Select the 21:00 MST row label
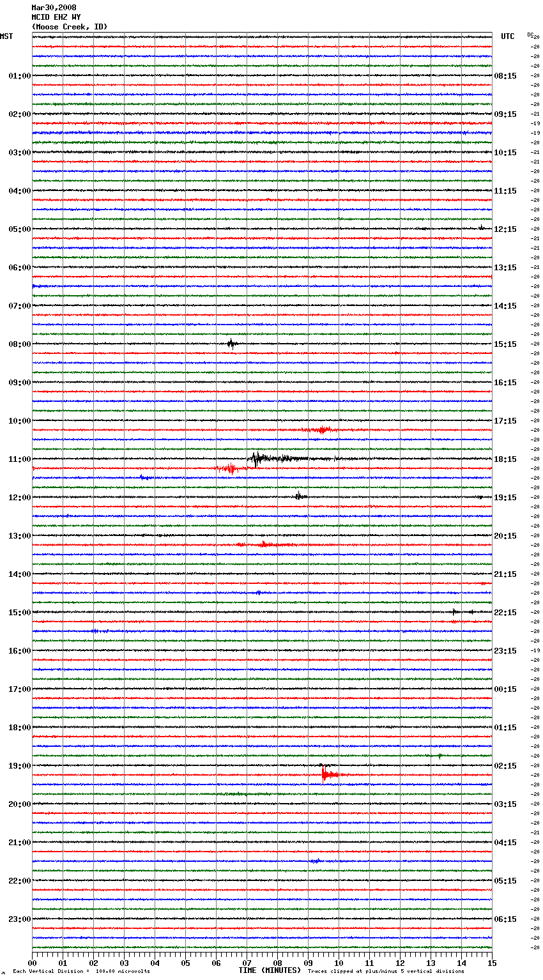The image size is (543, 980). pos(20,843)
